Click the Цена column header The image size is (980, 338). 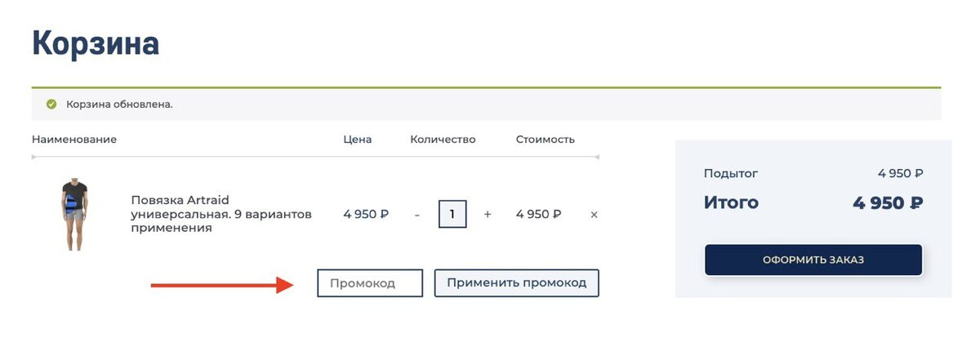click(x=358, y=140)
